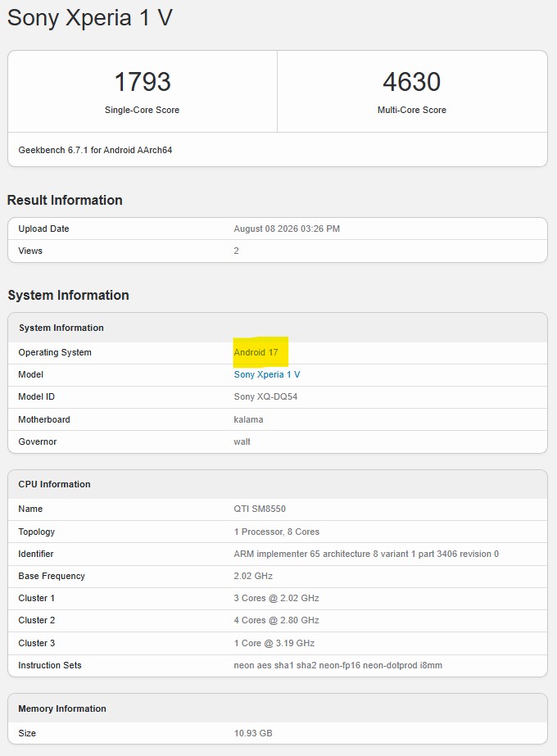Select the Model ID value Sony XQ-DQ54
557x756 pixels.
pyautogui.click(x=265, y=396)
